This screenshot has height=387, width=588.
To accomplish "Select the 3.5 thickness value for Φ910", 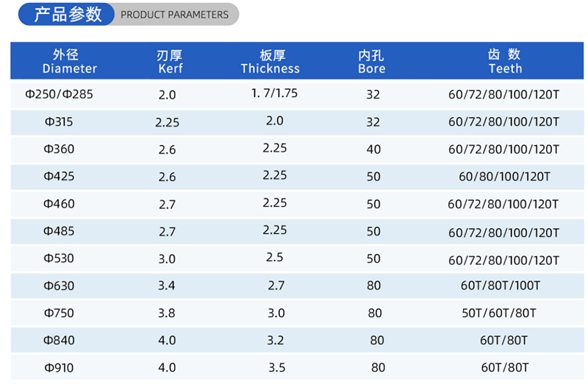I will point(275,367).
